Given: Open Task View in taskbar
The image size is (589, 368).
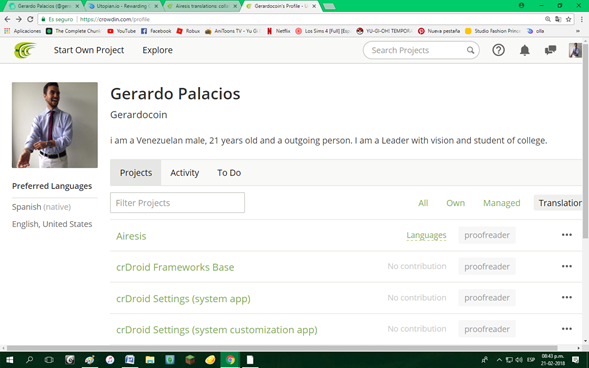Looking at the screenshot, I should (x=49, y=360).
